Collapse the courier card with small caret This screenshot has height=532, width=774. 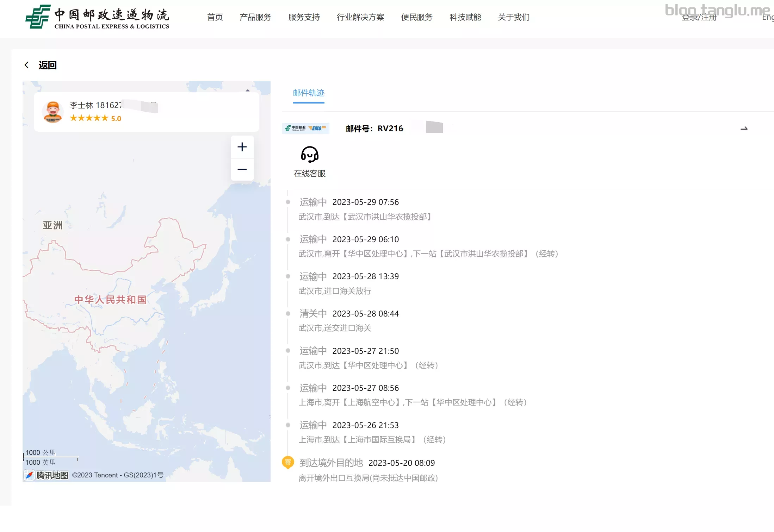[248, 90]
